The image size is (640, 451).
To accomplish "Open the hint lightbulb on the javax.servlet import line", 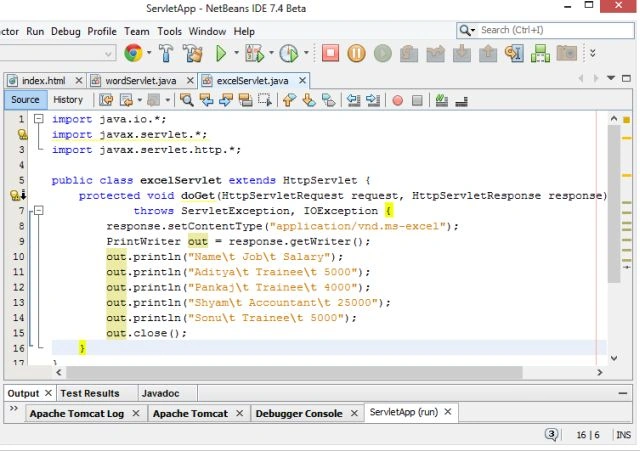I will [22, 134].
